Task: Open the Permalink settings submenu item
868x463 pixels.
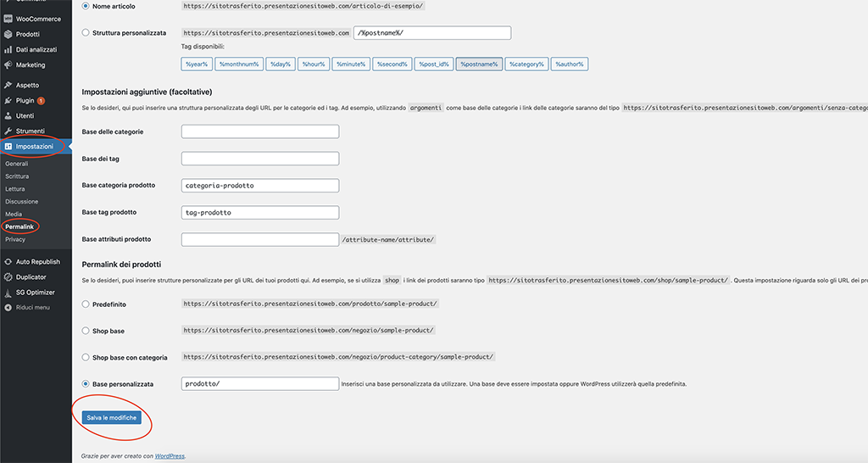Action: click(x=19, y=226)
